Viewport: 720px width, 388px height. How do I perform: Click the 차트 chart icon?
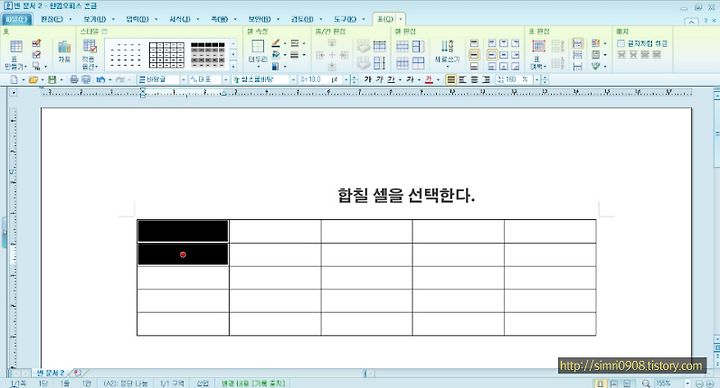pos(64,47)
